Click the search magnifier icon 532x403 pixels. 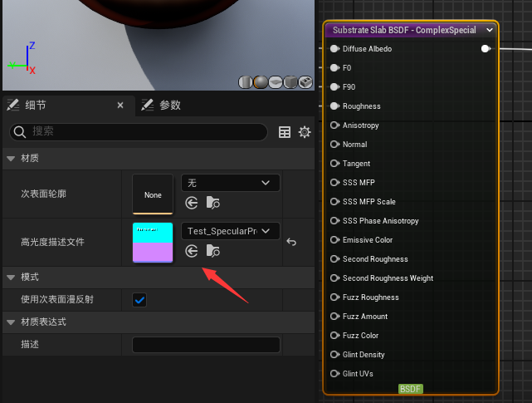point(20,132)
